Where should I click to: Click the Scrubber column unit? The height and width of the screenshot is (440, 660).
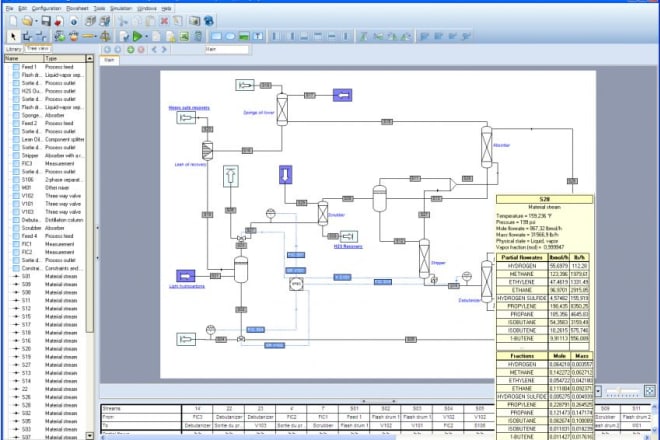click(x=323, y=213)
